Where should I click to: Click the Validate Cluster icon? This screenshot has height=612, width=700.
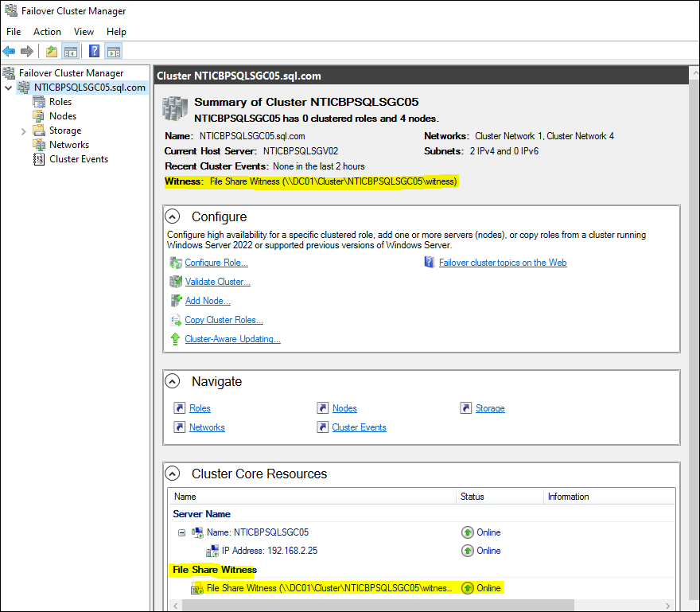point(176,282)
